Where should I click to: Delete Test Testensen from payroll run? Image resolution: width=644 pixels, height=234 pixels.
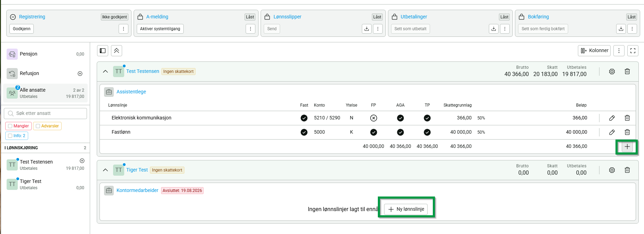pos(627,72)
